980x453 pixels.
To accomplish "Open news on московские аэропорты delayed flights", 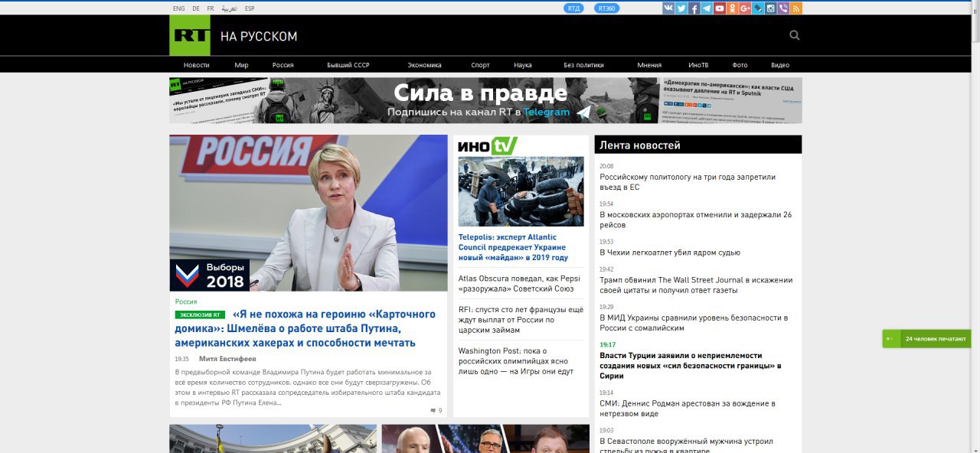I will (x=696, y=220).
